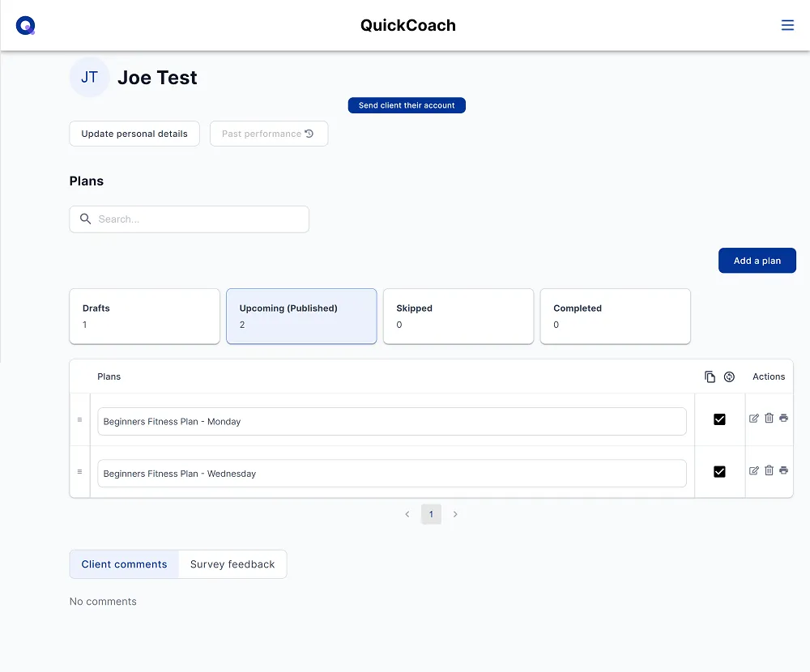Click the search magnifier icon in the Plans search
Viewport: 810px width, 672px height.
(85, 219)
